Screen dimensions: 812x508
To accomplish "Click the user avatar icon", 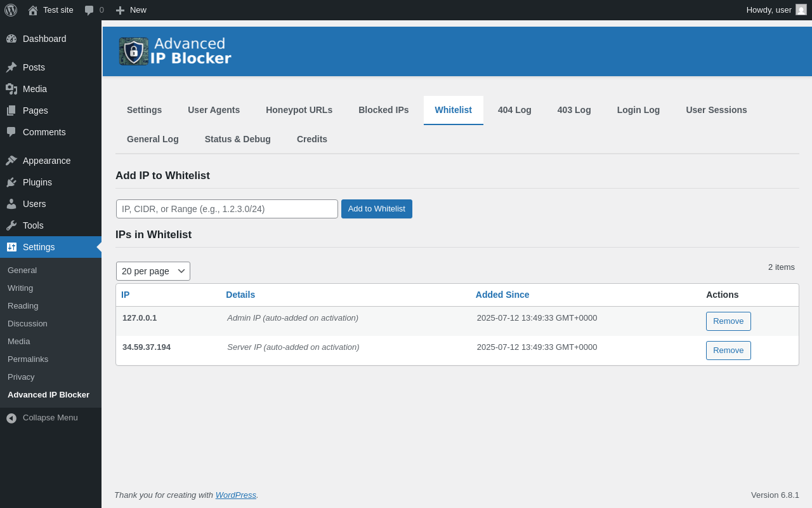I will tap(801, 10).
